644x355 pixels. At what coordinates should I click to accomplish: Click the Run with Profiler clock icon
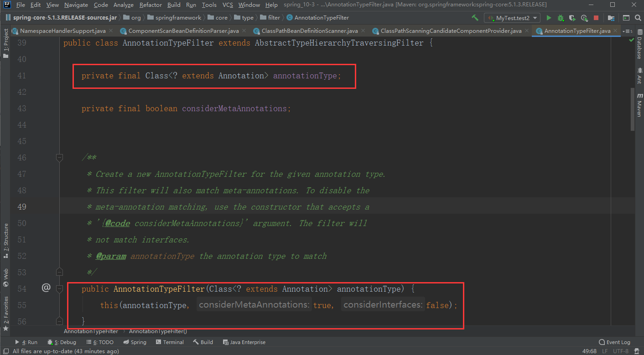click(x=584, y=18)
